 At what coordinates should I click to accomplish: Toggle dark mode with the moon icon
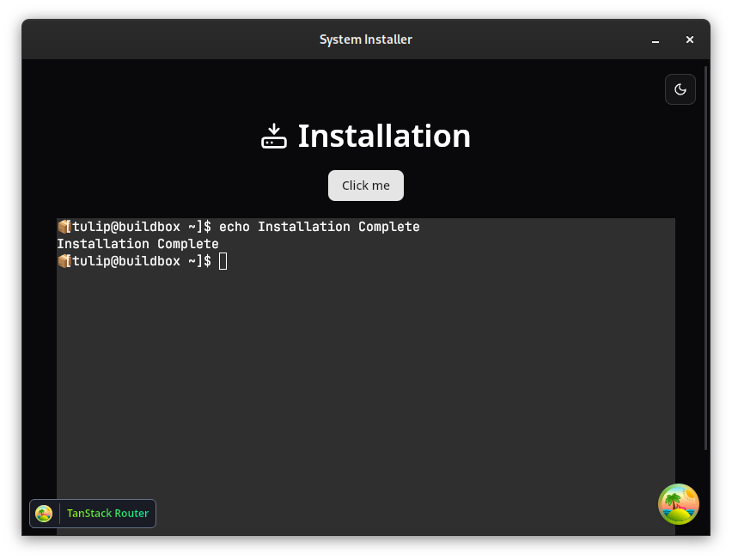(x=680, y=89)
